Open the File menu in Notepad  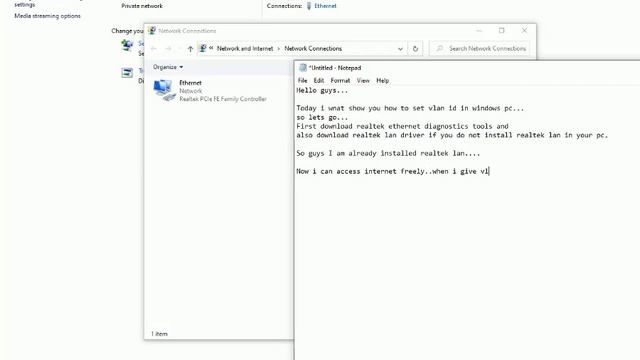click(302, 80)
